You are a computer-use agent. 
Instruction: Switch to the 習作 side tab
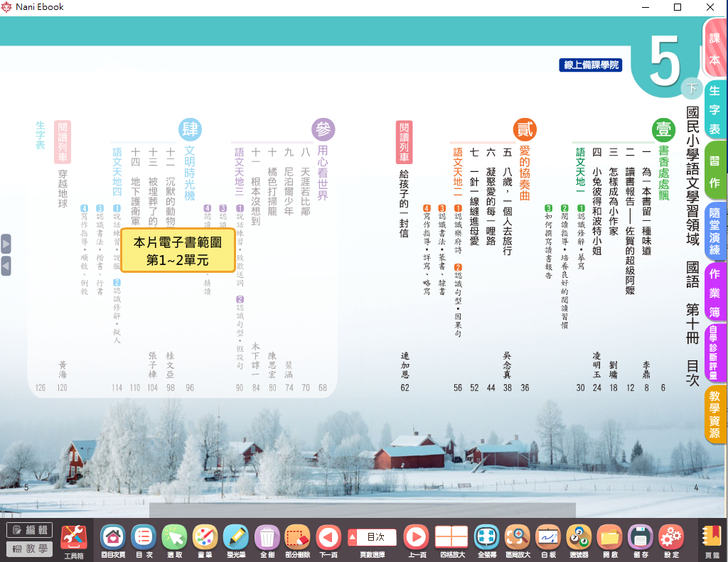point(714,170)
